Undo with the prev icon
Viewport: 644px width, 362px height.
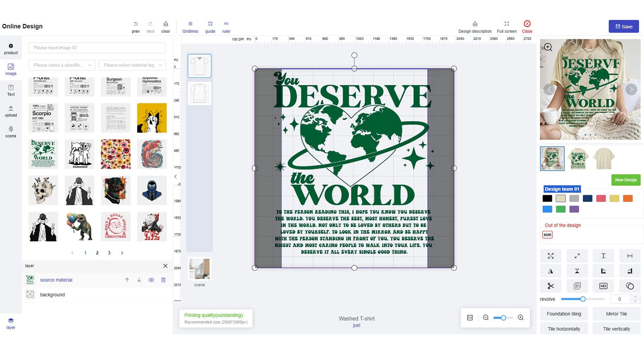tap(136, 27)
